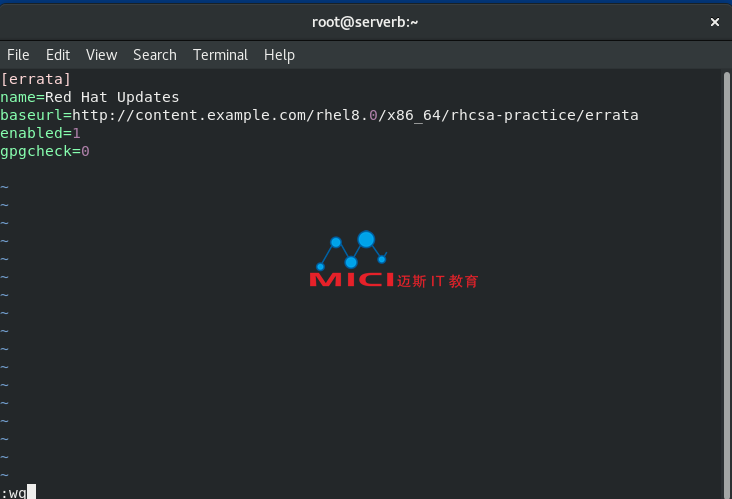This screenshot has height=499, width=732.
Task: Open the File menu
Action: [x=18, y=55]
